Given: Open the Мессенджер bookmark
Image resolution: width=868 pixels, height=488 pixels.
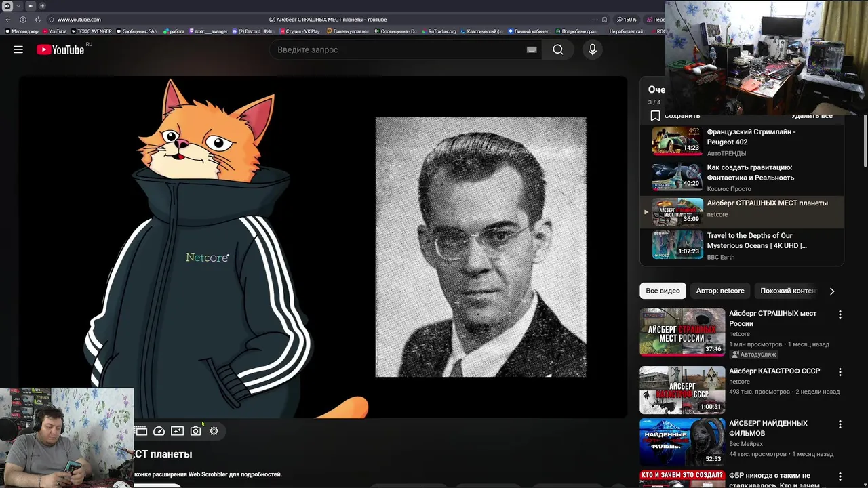Looking at the screenshot, I should 22,31.
